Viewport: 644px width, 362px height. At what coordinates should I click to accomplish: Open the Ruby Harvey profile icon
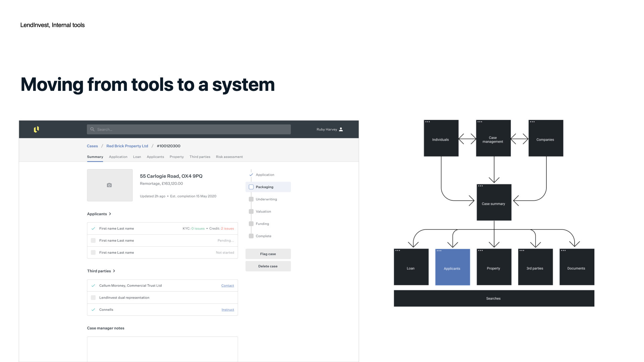coord(341,129)
